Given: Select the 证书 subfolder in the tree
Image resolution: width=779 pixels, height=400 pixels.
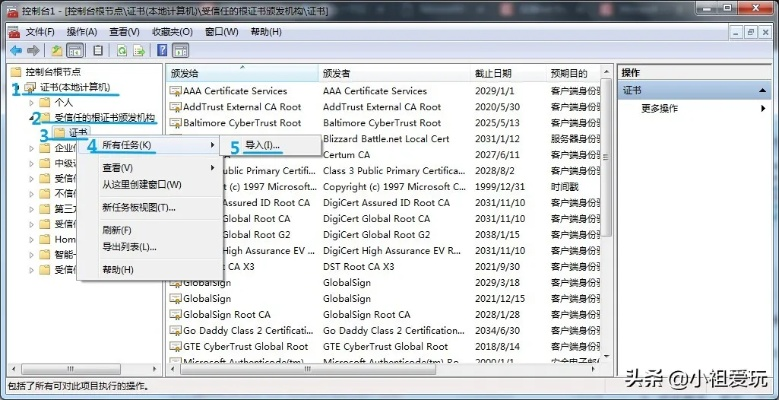Looking at the screenshot, I should click(78, 133).
